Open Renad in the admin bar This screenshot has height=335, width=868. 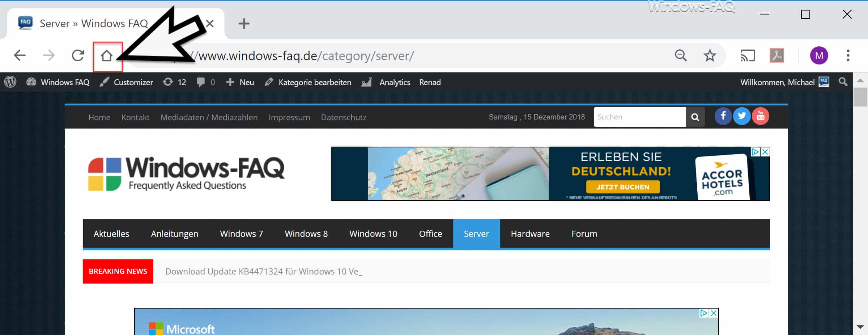pyautogui.click(x=430, y=82)
